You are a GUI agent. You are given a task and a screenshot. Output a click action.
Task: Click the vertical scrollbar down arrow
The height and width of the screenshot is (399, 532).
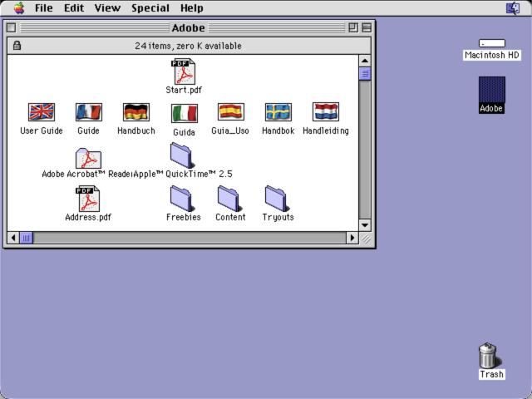(x=365, y=225)
